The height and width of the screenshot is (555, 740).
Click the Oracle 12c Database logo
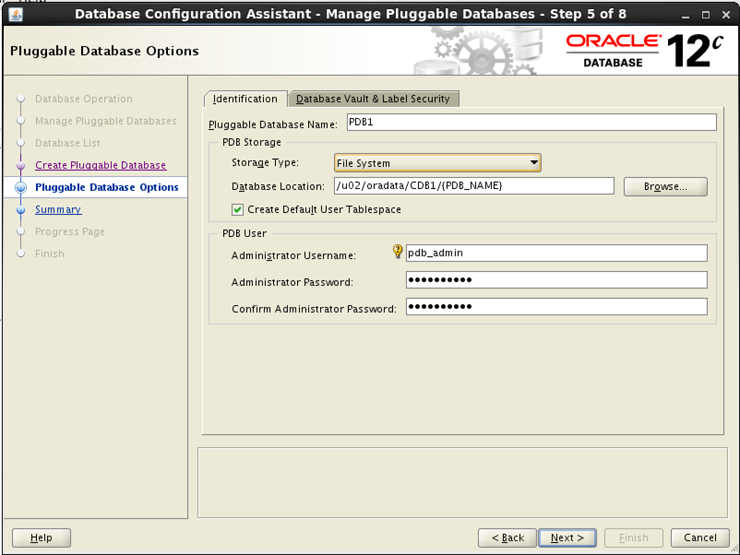point(644,50)
